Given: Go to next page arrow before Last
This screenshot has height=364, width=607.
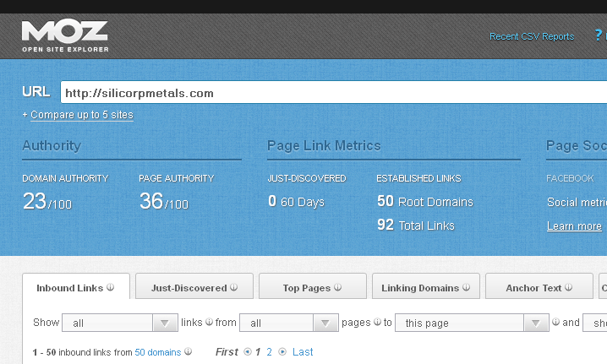Looking at the screenshot, I should (282, 352).
